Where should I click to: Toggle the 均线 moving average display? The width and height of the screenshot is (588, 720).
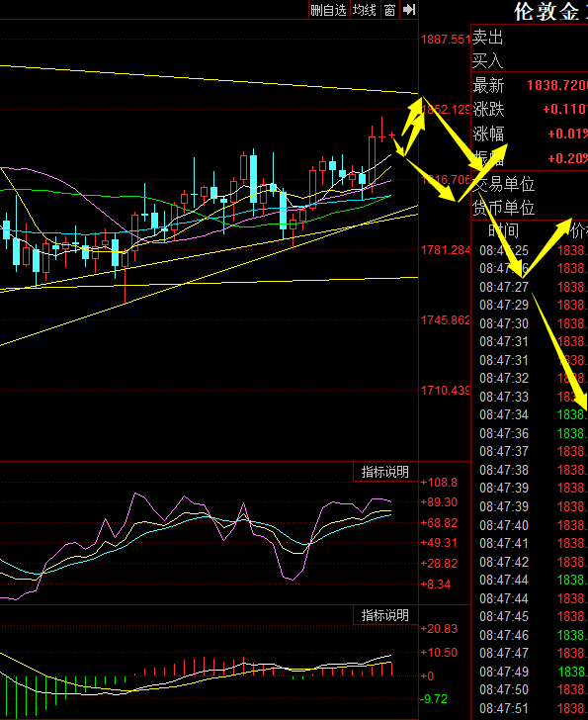click(x=365, y=10)
